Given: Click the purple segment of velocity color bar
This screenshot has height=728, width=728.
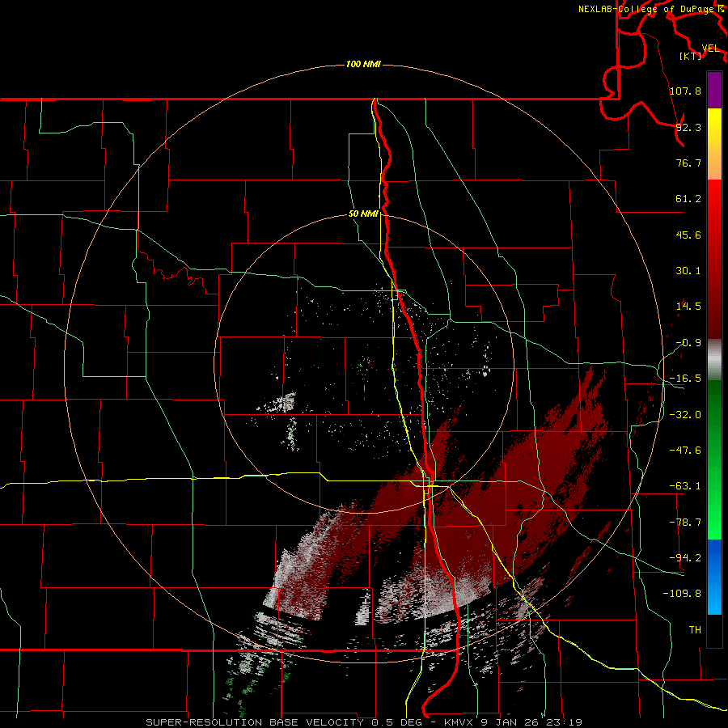Looking at the screenshot, I should tap(714, 90).
